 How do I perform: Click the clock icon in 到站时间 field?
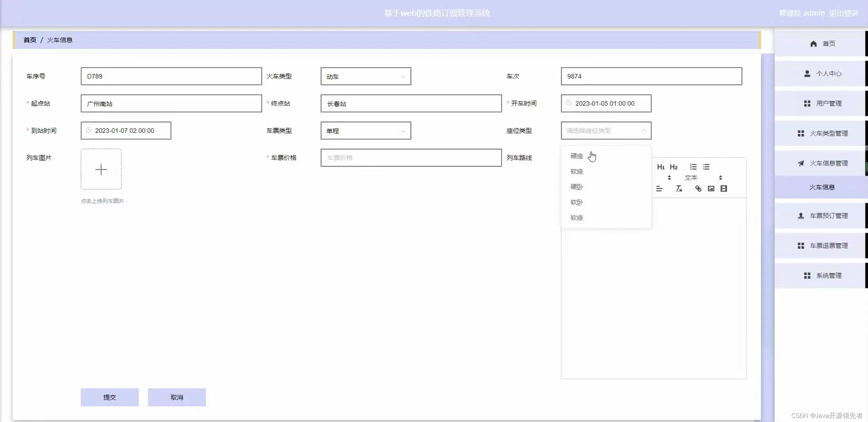pos(88,130)
